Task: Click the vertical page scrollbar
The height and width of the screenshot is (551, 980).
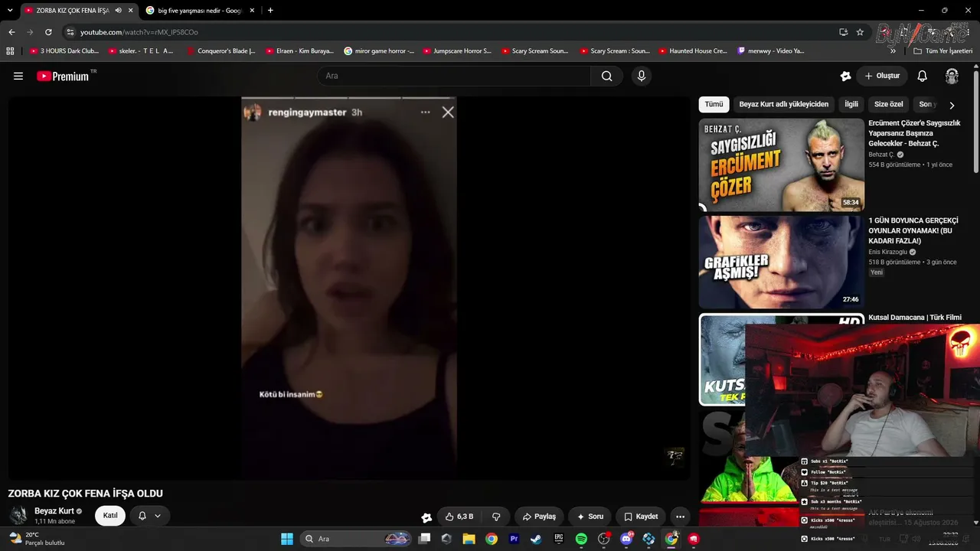Action: (x=976, y=122)
